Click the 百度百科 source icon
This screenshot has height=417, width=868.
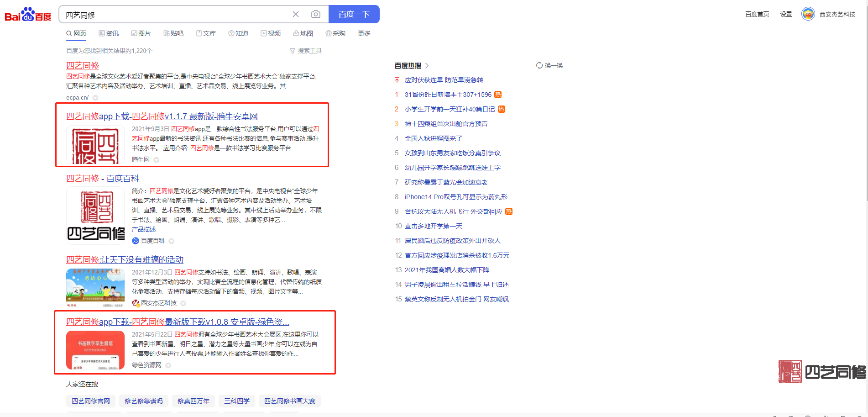[136, 241]
